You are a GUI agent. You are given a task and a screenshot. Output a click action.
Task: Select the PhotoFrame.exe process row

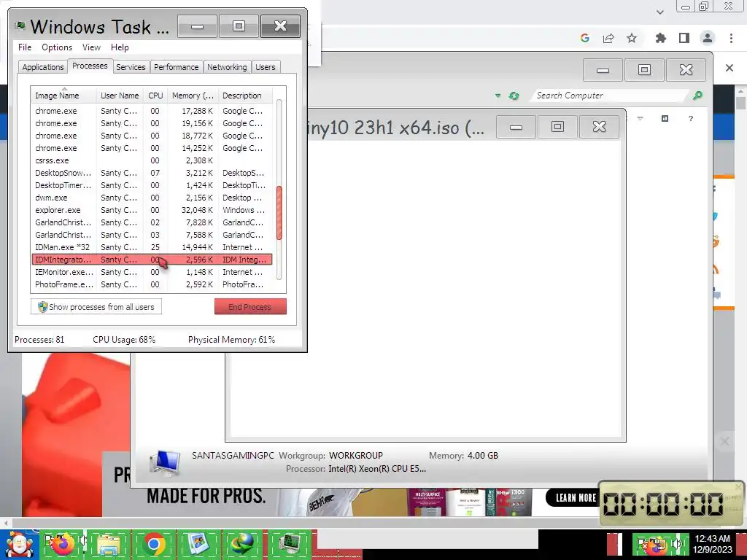tap(152, 284)
